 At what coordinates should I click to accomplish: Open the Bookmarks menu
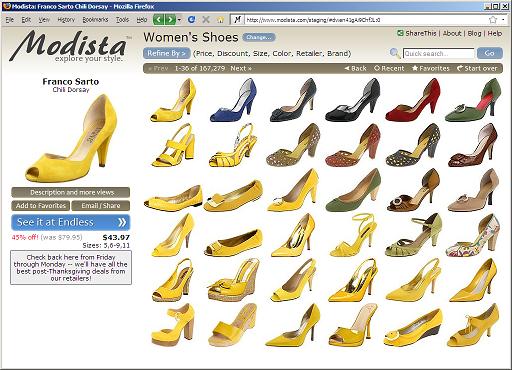[95, 20]
